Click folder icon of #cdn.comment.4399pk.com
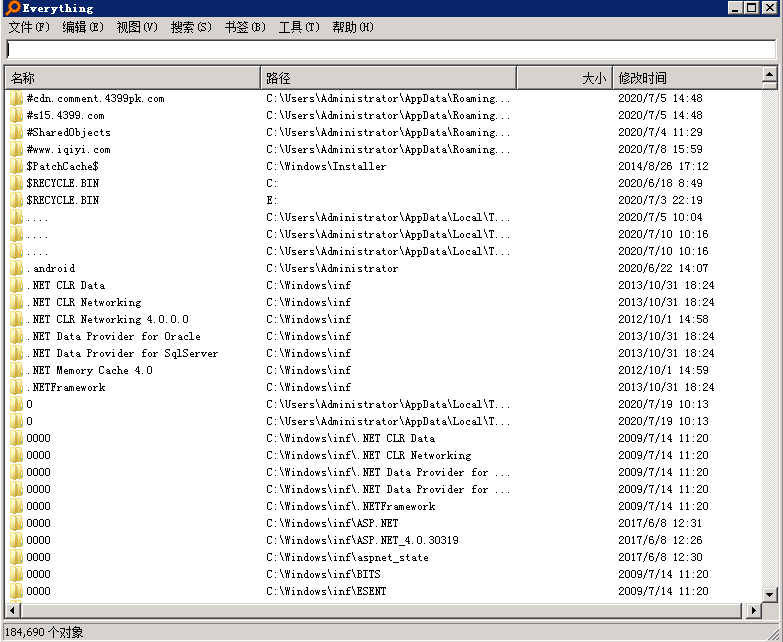 click(x=16, y=98)
